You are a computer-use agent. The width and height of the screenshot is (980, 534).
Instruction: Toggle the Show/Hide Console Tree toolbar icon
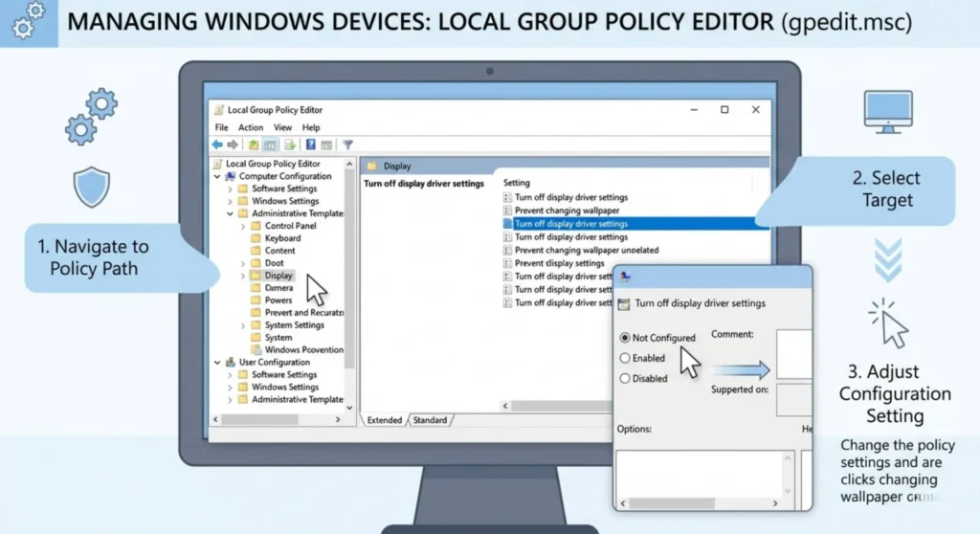click(x=270, y=145)
